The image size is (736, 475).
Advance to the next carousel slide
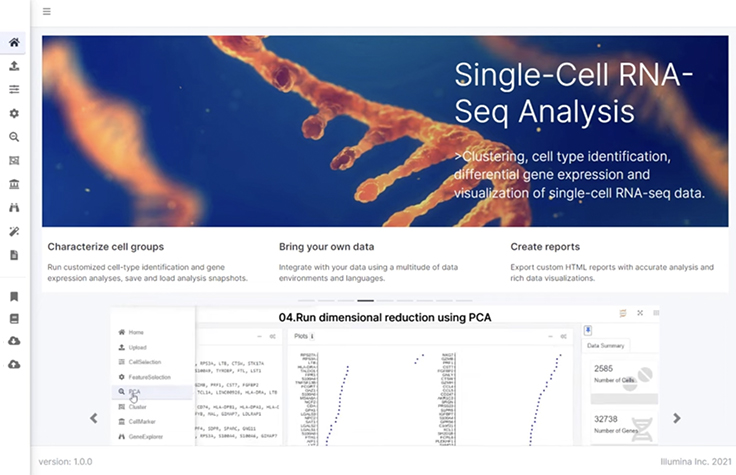tap(676, 418)
